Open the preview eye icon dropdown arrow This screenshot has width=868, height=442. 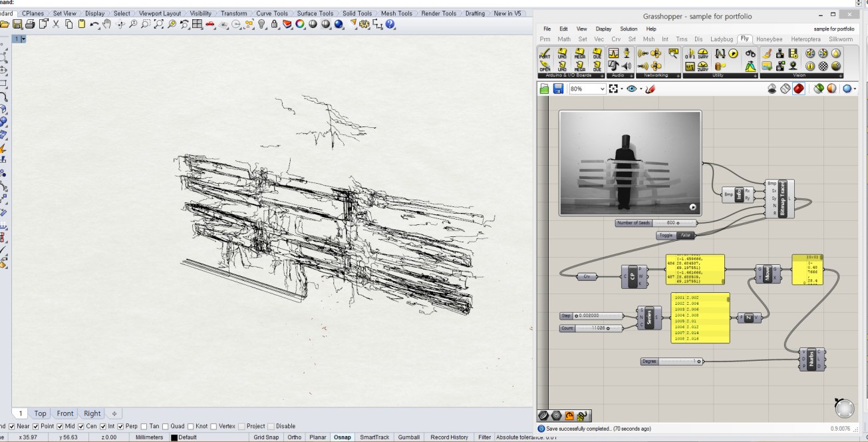(x=640, y=88)
